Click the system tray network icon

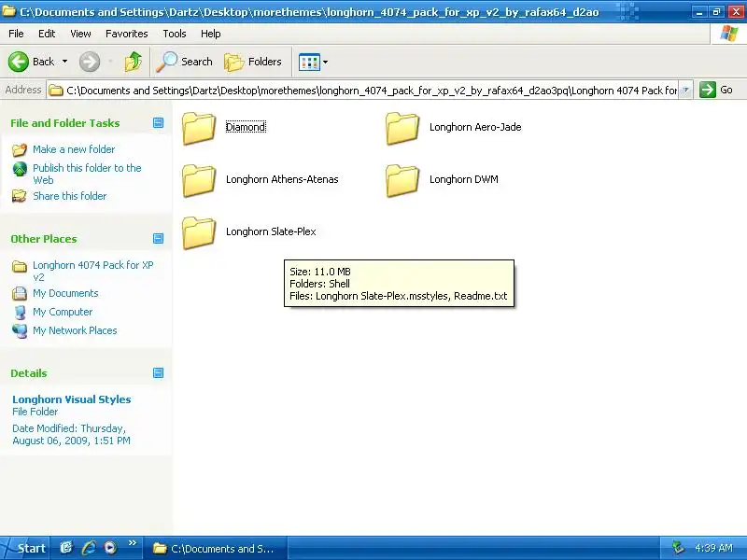pos(677,548)
